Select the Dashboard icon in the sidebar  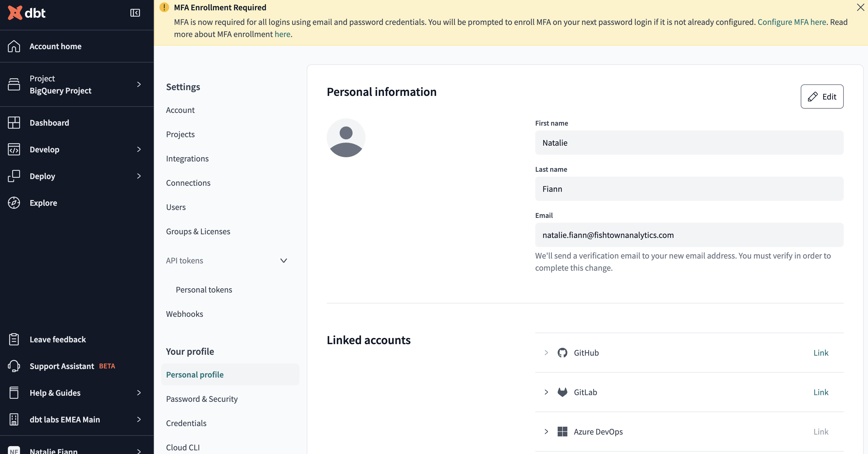[14, 122]
